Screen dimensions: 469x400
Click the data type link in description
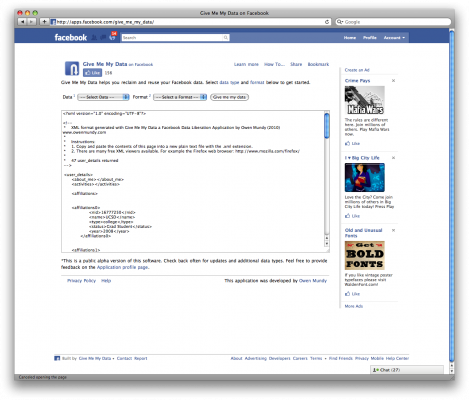tap(229, 82)
